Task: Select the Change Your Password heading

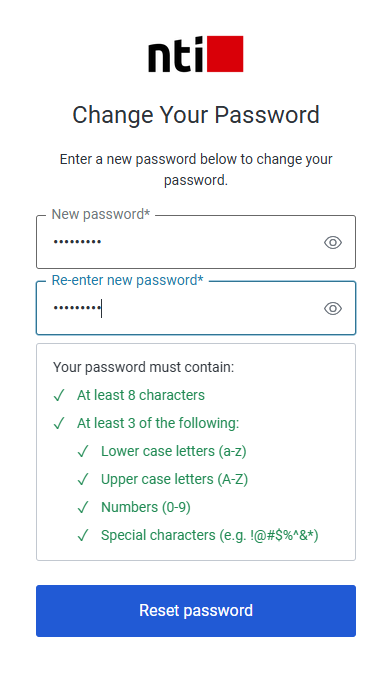Action: (x=196, y=115)
